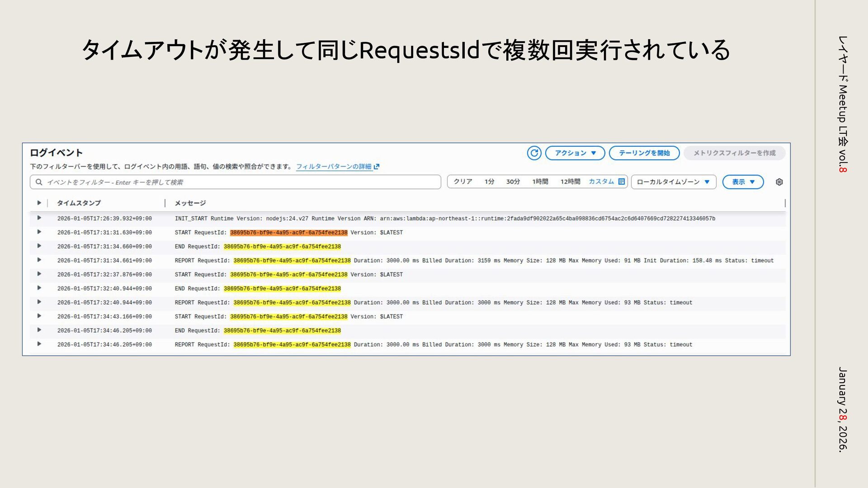Select the 12時間 time range
The height and width of the screenshot is (488, 868).
[x=570, y=182]
